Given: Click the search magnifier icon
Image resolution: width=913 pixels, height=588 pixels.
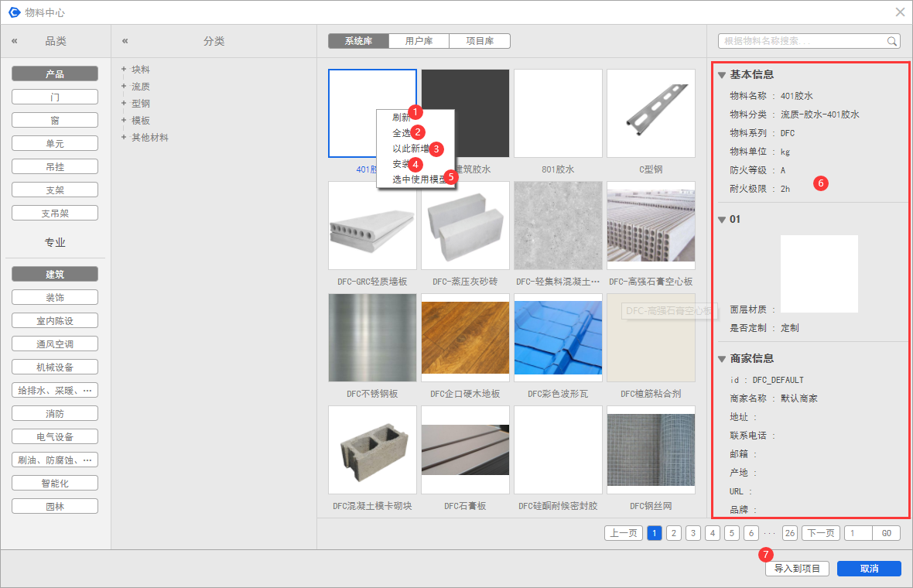Looking at the screenshot, I should [892, 41].
